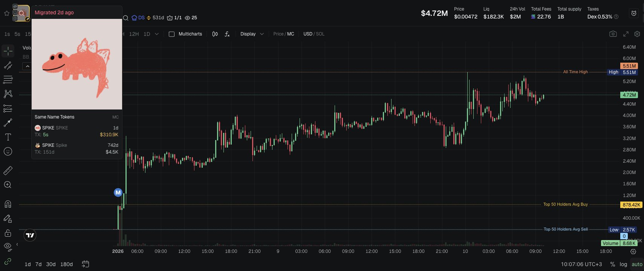Switch the chart to MC mode
The height and width of the screenshot is (271, 644).
coord(291,34)
